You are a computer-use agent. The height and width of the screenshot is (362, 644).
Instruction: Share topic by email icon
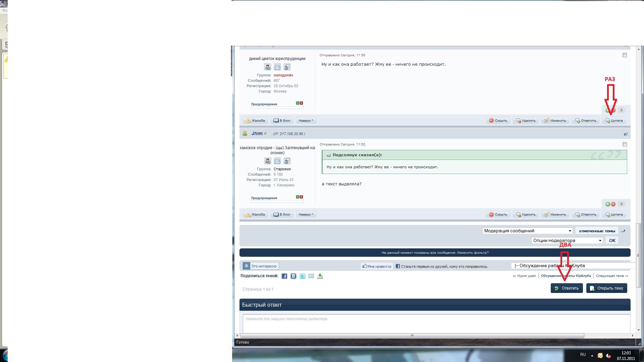coord(311,276)
